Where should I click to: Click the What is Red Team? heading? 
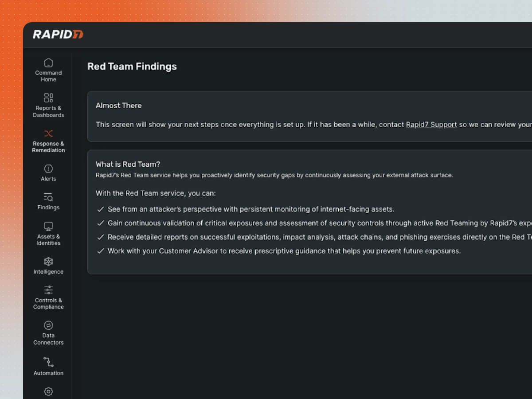pos(128,164)
